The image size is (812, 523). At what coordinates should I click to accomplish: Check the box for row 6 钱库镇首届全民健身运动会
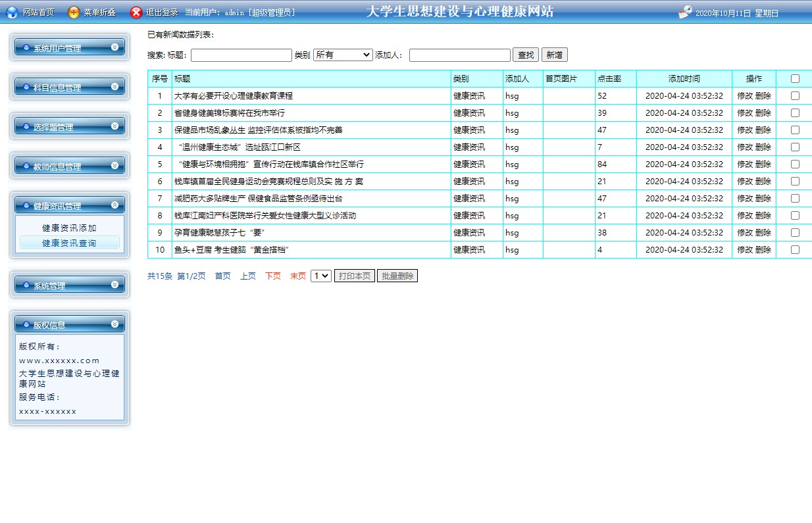(795, 181)
